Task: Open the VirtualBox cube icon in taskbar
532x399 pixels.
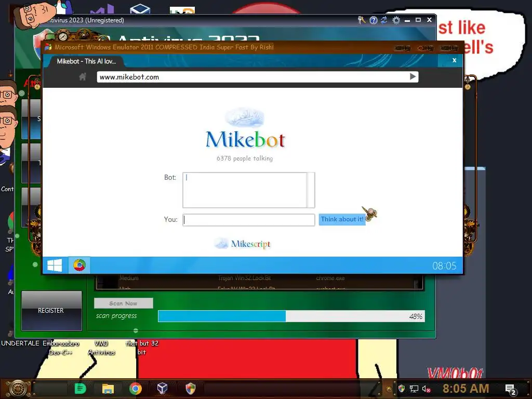Action: coord(162,388)
